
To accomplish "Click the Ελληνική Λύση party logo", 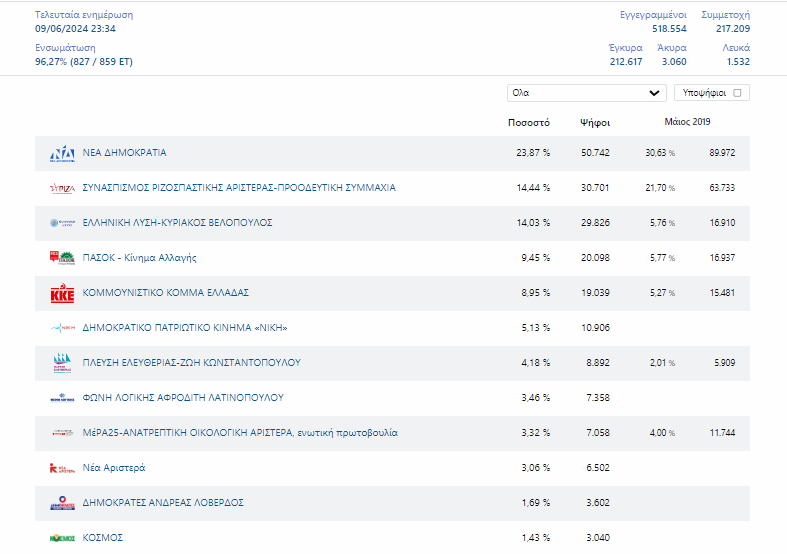I will 62,223.
